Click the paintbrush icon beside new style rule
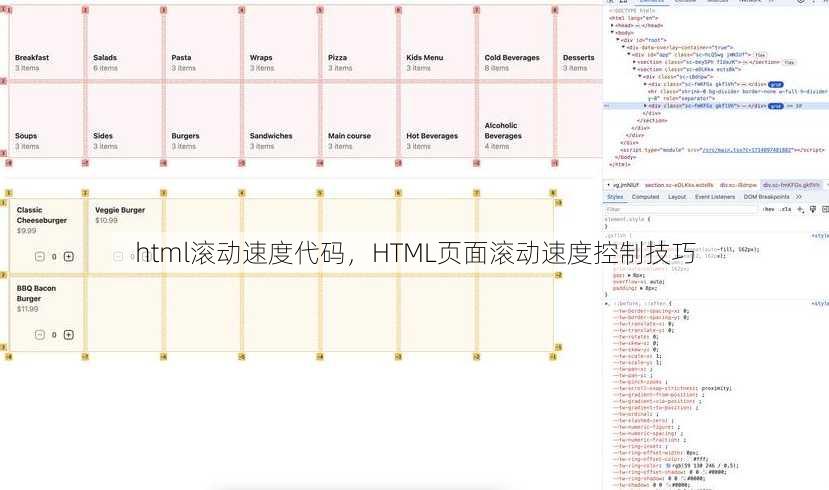Image resolution: width=829 pixels, height=490 pixels. click(813, 209)
